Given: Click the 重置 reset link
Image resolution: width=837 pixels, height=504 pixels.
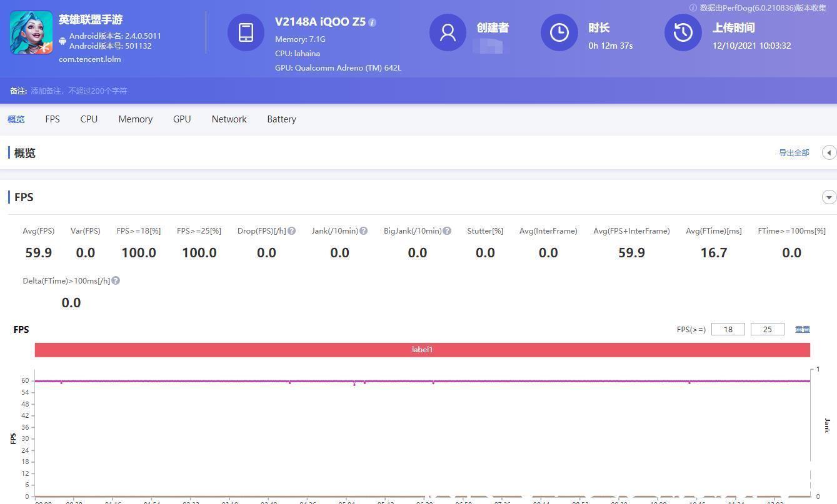Looking at the screenshot, I should [x=803, y=329].
